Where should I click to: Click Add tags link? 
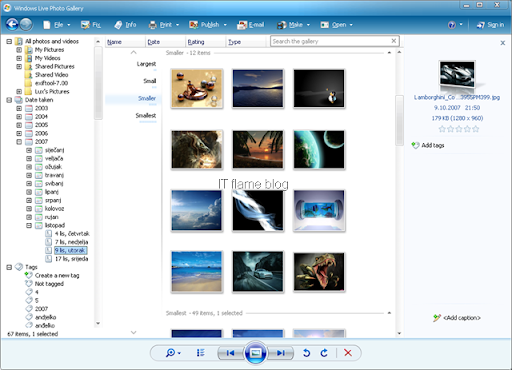click(x=432, y=145)
